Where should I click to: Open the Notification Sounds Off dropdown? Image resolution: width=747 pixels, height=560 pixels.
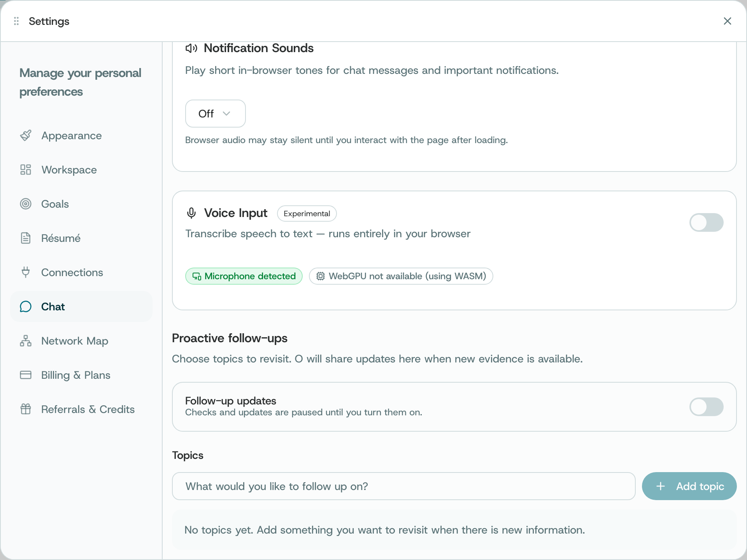(x=216, y=114)
